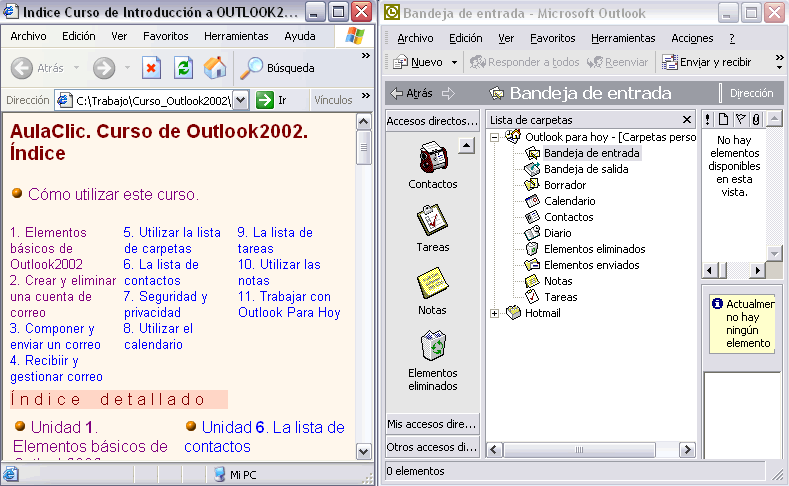Click the Stop icon in browser toolbar
This screenshot has height=486, width=789.
coord(151,68)
